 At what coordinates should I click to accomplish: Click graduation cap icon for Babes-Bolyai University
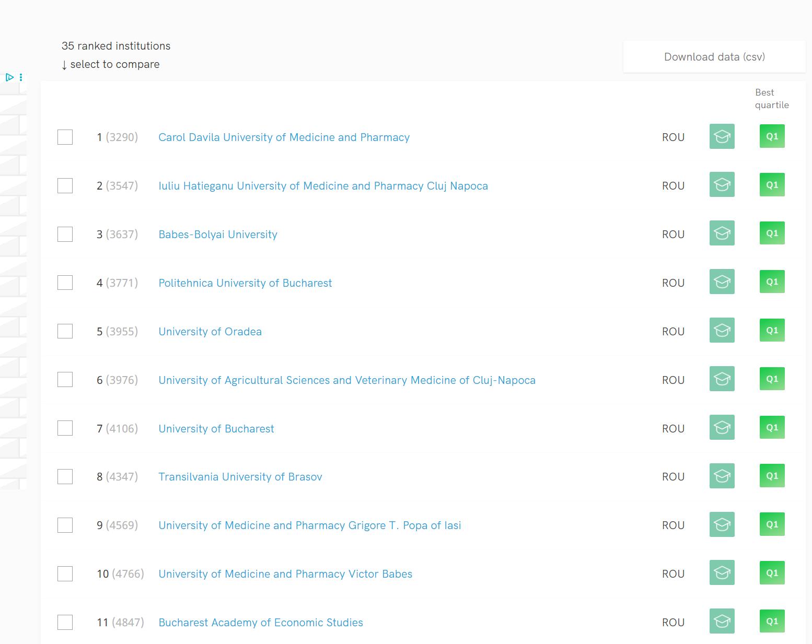(722, 233)
